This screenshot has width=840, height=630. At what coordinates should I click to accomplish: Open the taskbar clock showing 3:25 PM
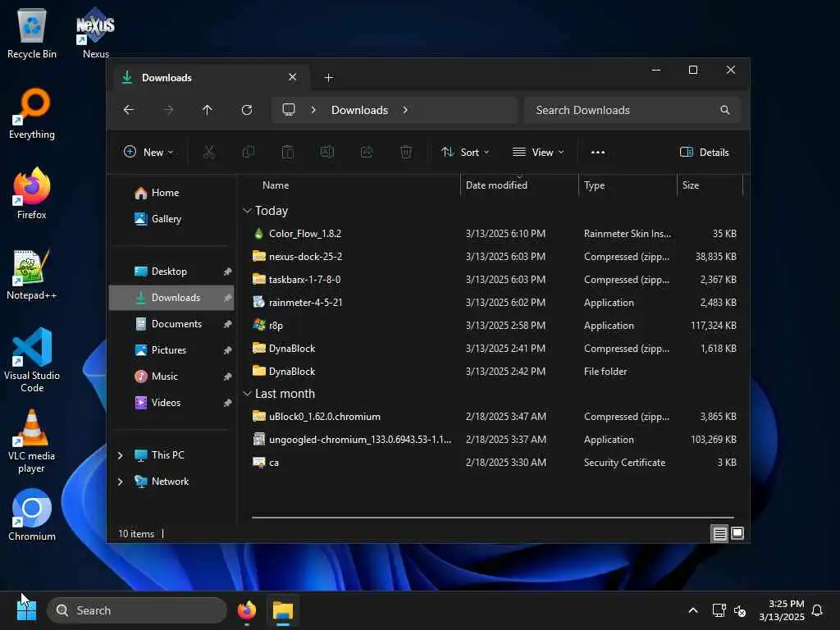click(x=781, y=610)
